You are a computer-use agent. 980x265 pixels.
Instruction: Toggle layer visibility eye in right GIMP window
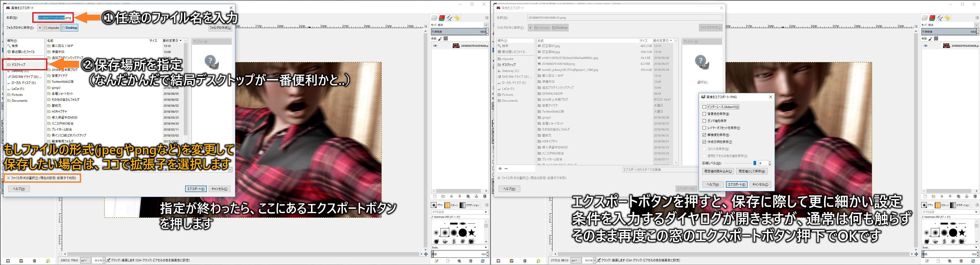[925, 46]
